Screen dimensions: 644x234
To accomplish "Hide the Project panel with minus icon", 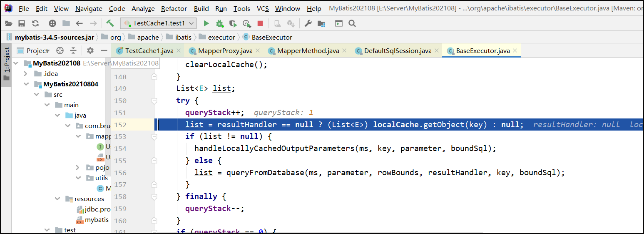I will tap(104, 50).
